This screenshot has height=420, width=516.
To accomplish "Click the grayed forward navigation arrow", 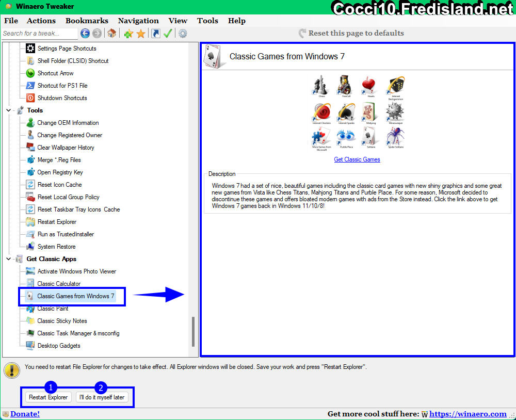I will [97, 33].
